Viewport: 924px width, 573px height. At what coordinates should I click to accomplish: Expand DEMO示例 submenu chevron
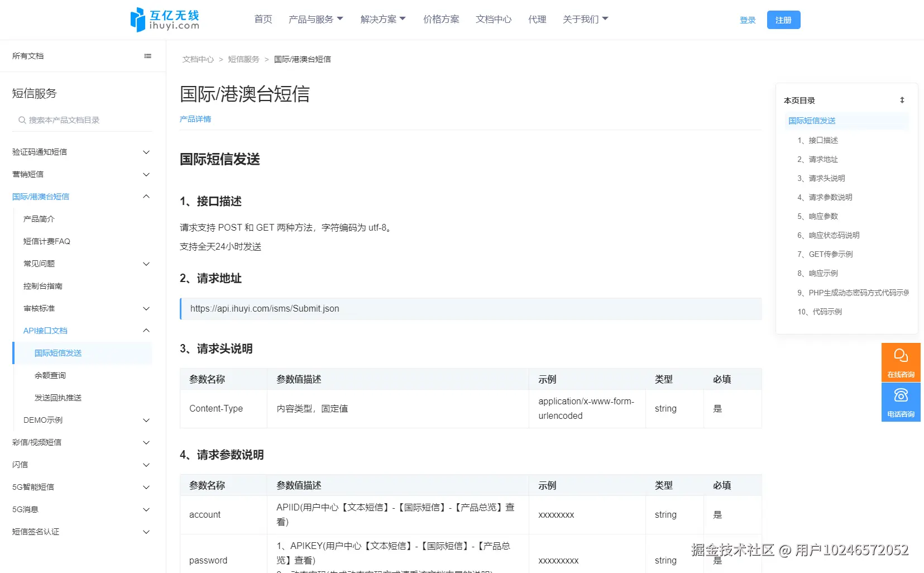coord(146,420)
